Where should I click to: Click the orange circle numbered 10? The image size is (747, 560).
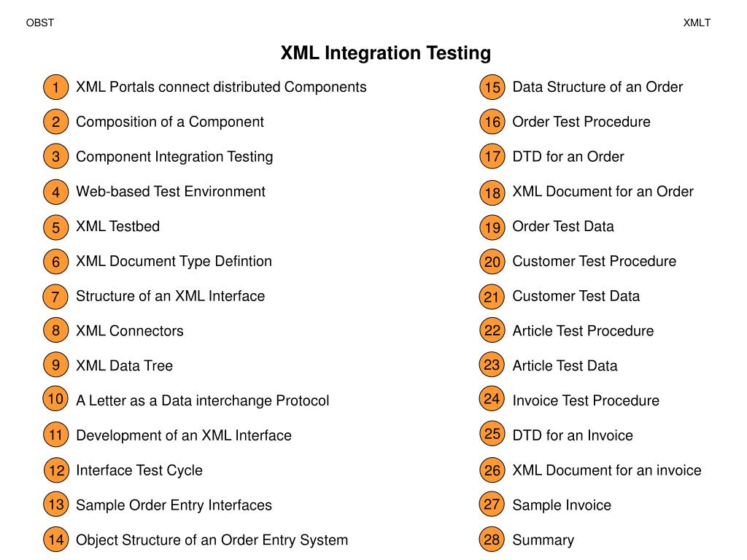pyautogui.click(x=55, y=399)
